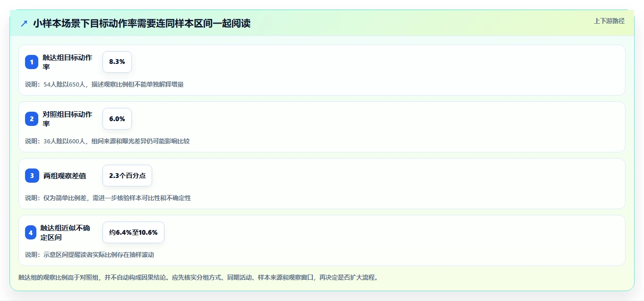
Task: Click the step 4 number badge
Action: pyautogui.click(x=31, y=232)
